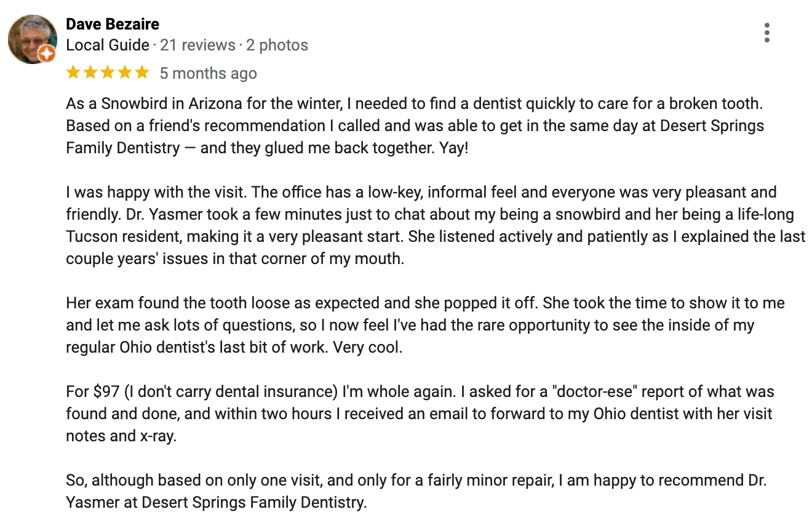This screenshot has width=812, height=517.
Task: Click the Very cool. sentence
Action: (x=367, y=347)
